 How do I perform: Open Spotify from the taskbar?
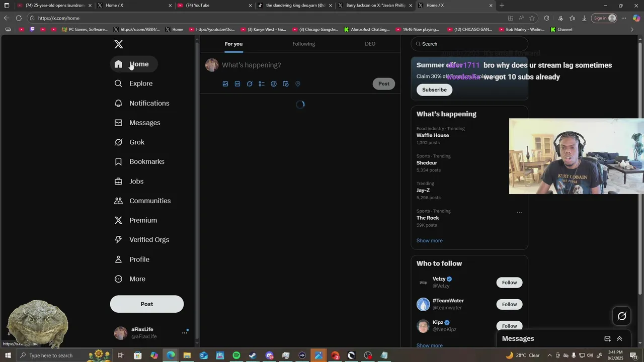tap(236, 355)
